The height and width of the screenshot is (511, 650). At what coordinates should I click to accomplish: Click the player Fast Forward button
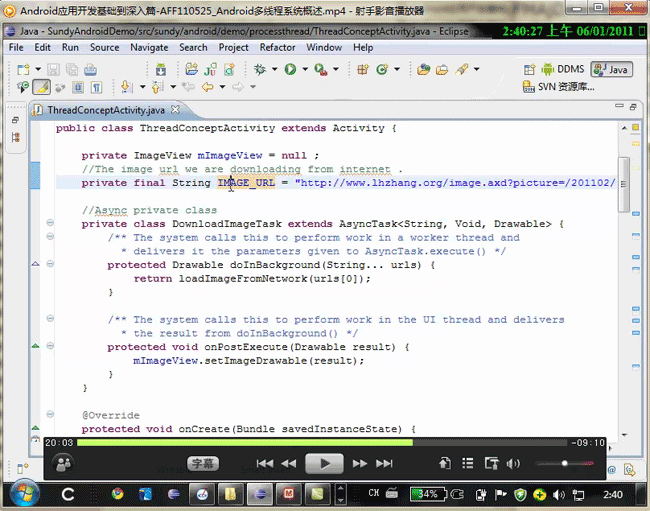[359, 464]
